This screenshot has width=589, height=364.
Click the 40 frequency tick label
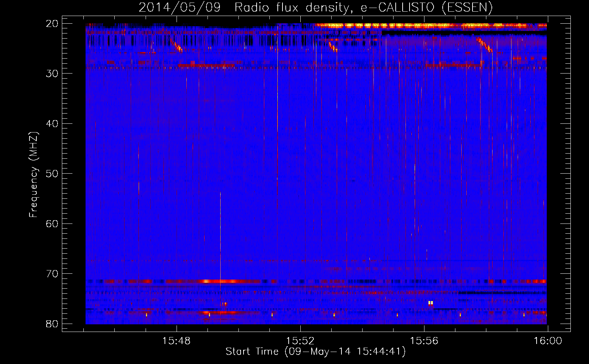coord(52,124)
